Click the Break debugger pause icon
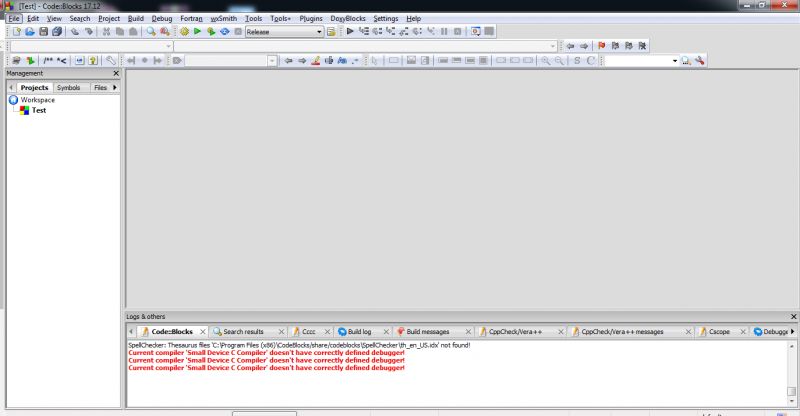800x416 pixels. pos(444,32)
